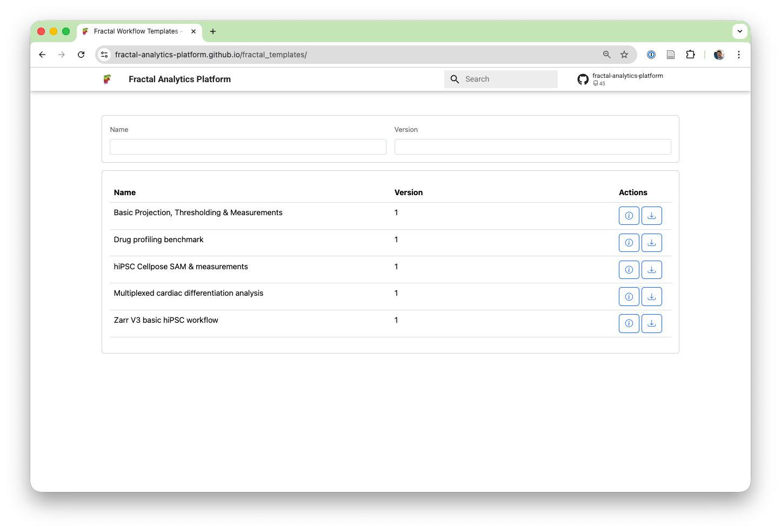Download the Multiplexed cardiac differentiation analysis template
781x532 pixels.
[651, 296]
